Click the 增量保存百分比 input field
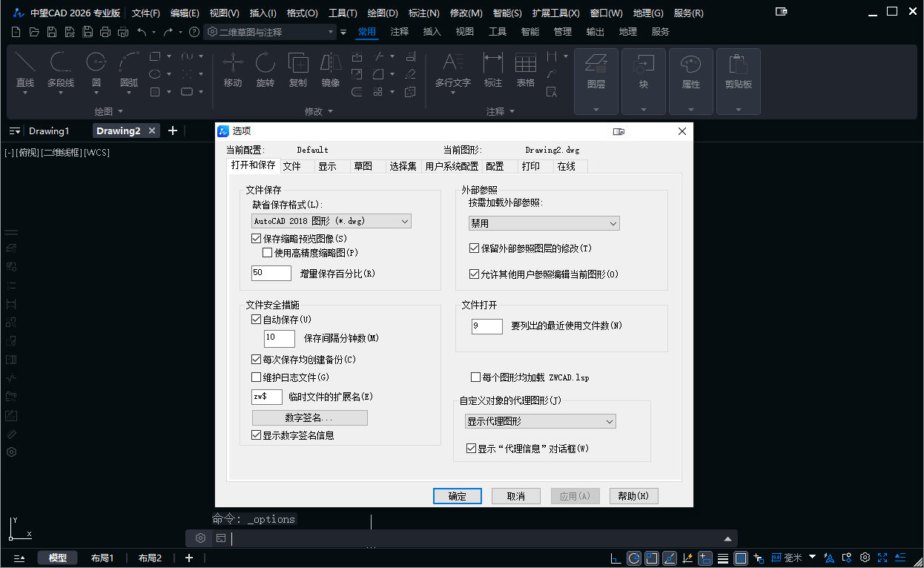The width and height of the screenshot is (924, 568). click(271, 273)
